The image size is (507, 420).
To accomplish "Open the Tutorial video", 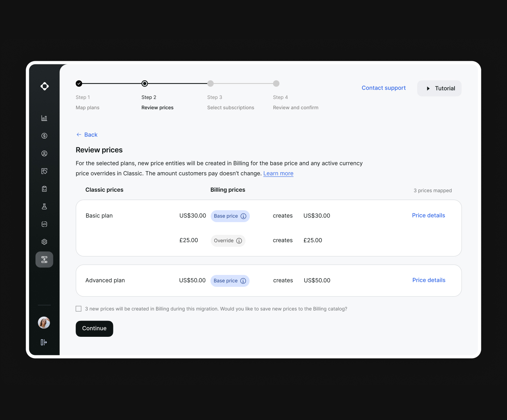I will tap(439, 88).
